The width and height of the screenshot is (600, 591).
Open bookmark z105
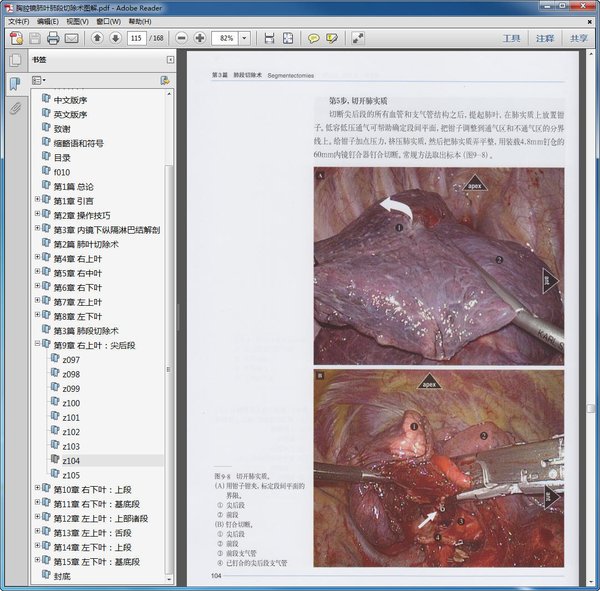71,475
